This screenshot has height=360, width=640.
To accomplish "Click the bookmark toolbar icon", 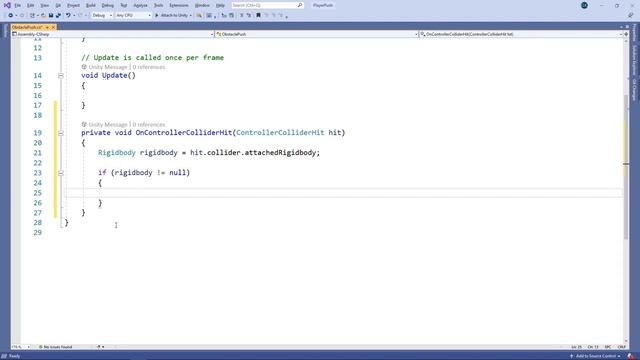I will pyautogui.click(x=258, y=16).
